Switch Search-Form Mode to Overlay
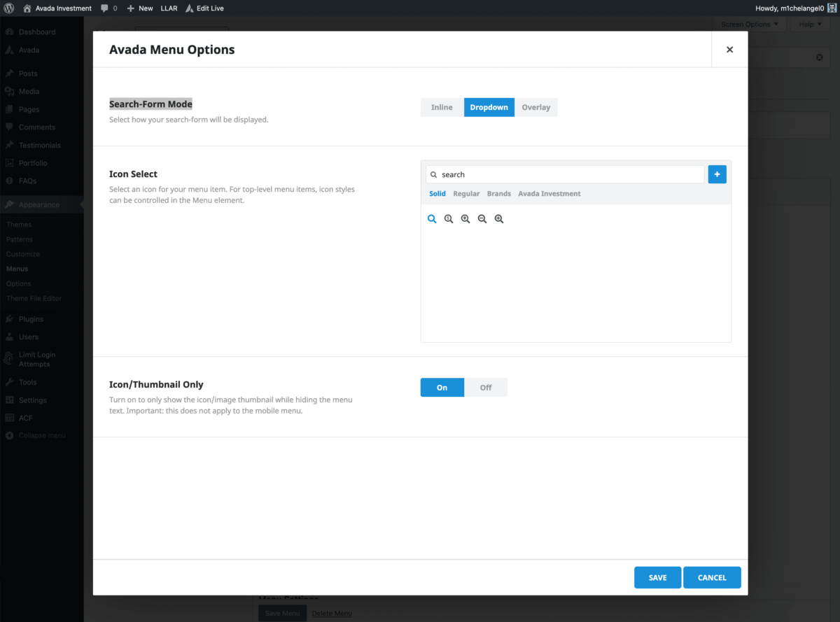840x622 pixels. 535,107
